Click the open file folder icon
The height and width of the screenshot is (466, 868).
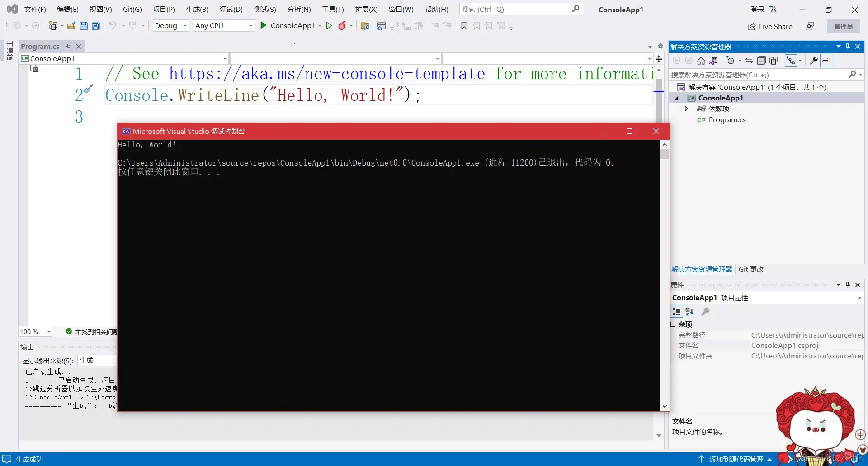point(71,26)
